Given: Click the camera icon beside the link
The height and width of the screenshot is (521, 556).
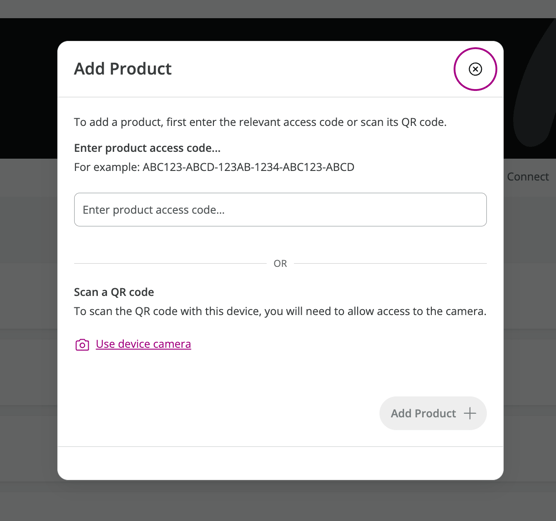Looking at the screenshot, I should point(82,345).
